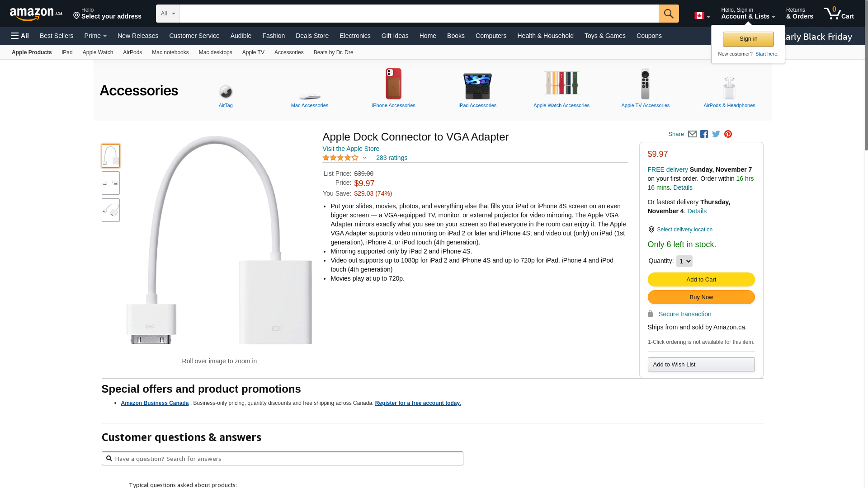Image resolution: width=868 pixels, height=488 pixels.
Task: Open the Quantity dropdown
Action: click(x=684, y=261)
